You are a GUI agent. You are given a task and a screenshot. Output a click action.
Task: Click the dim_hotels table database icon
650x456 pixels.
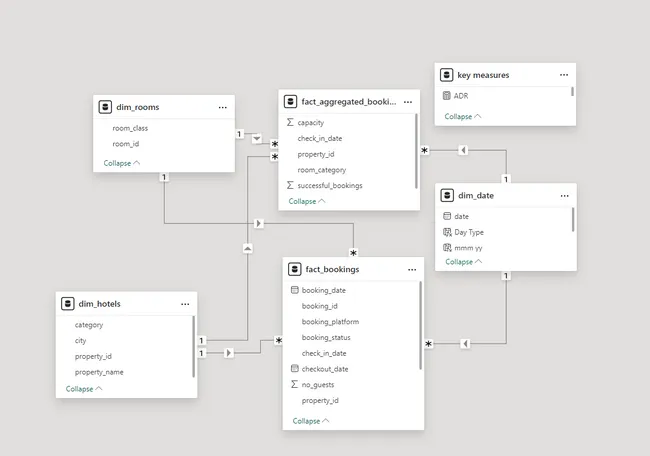coord(68,303)
